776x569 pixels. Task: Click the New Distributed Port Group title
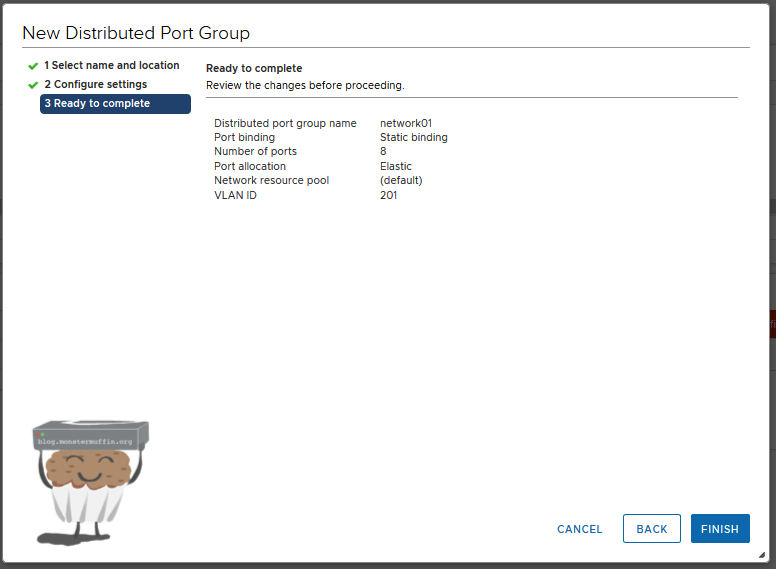point(136,33)
